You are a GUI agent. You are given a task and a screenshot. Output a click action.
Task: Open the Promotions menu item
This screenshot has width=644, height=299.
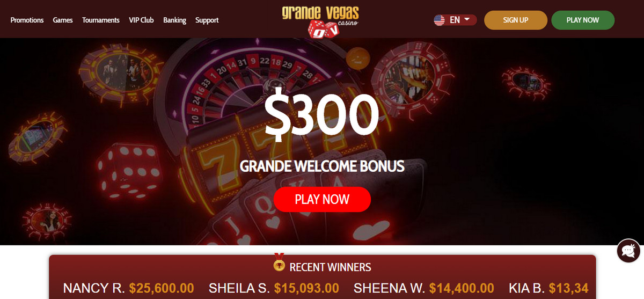pyautogui.click(x=27, y=20)
